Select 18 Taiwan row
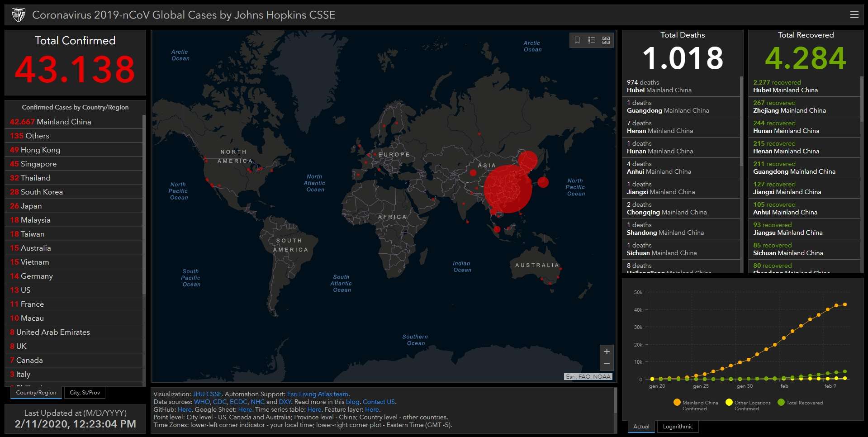This screenshot has width=868, height=437. click(x=74, y=234)
